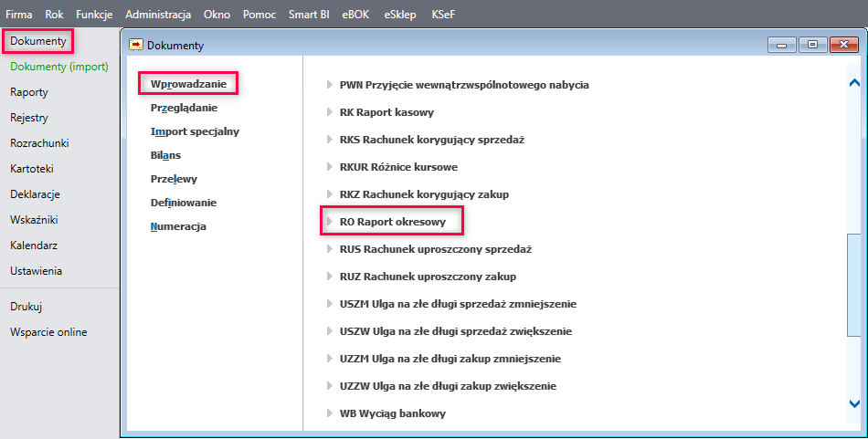The image size is (868, 439).
Task: Expand RO Raport okresowy arrow
Action: (x=329, y=222)
